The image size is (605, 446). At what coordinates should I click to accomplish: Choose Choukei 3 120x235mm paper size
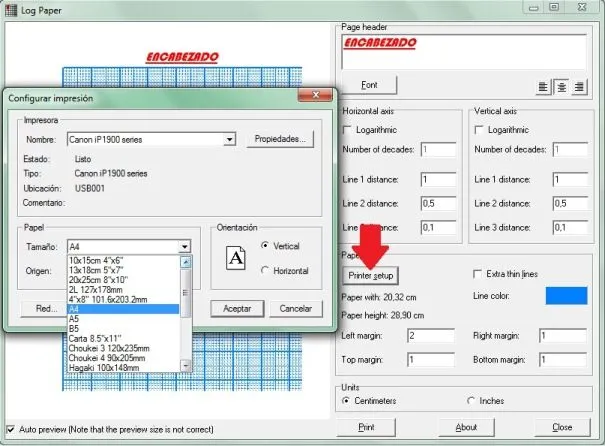tap(123, 348)
